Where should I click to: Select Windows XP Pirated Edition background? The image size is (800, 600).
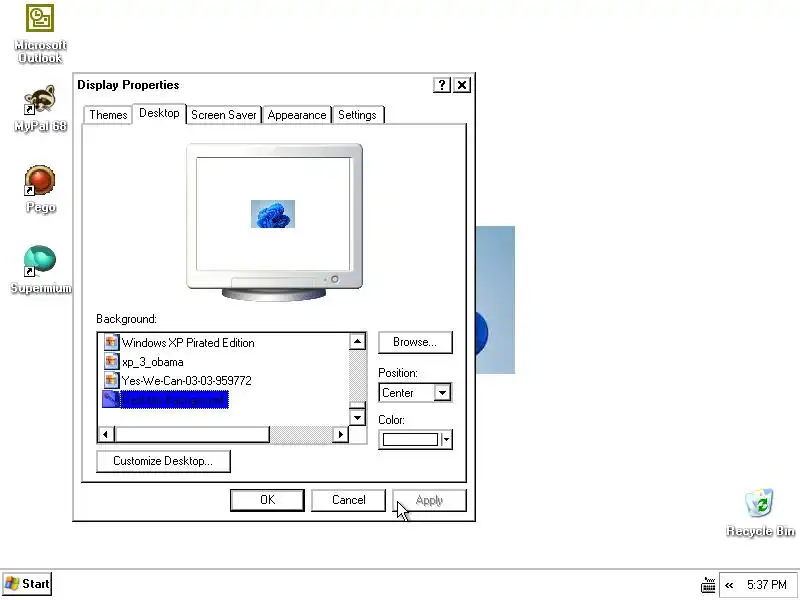point(188,343)
